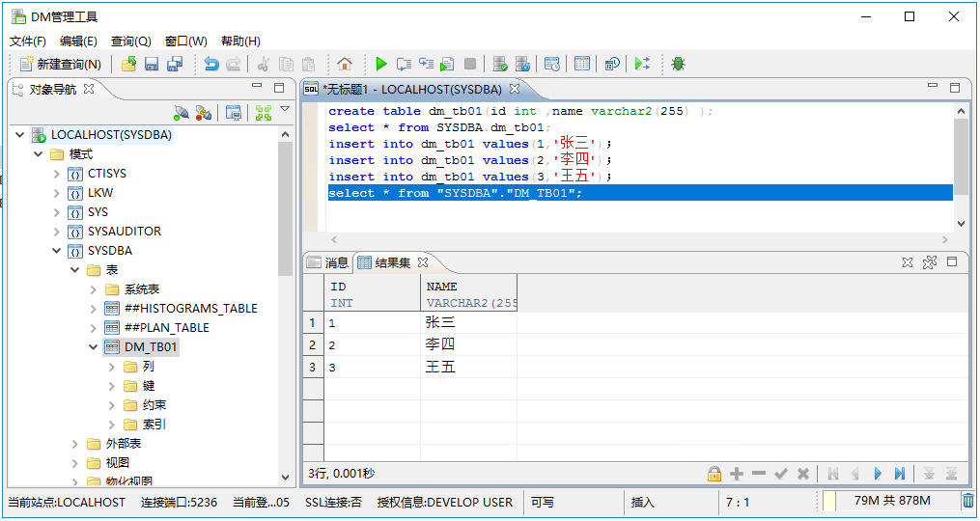Open the 帮助(H) menu

tap(240, 41)
